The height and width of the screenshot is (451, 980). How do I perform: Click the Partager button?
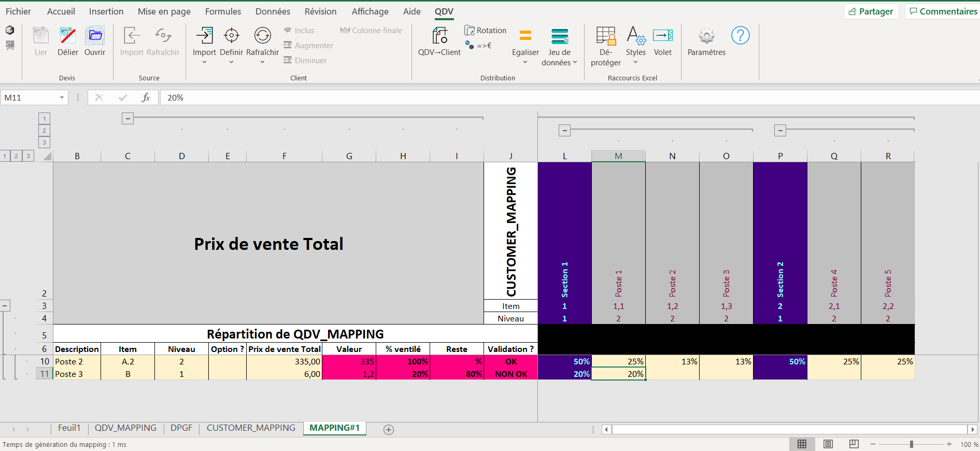[x=871, y=11]
